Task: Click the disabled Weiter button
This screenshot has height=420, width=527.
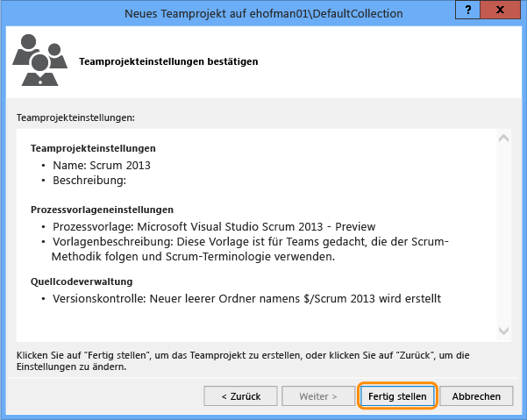Action: [x=318, y=396]
